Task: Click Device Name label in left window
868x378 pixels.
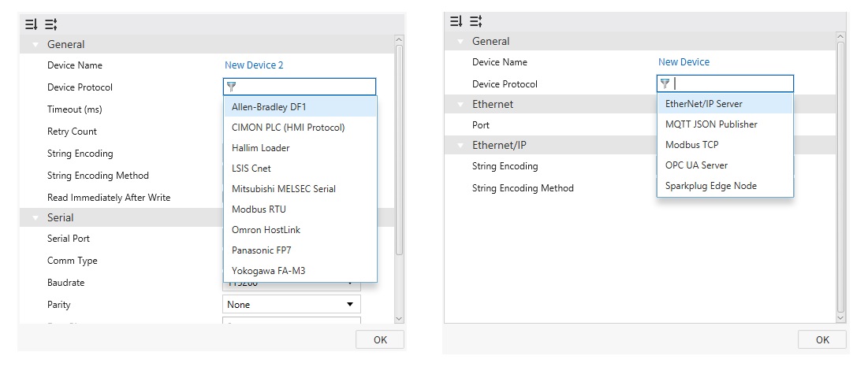Action: coord(75,65)
